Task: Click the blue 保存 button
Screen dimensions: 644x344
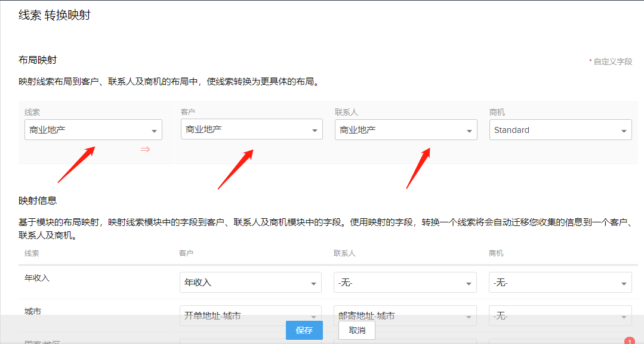Action: coord(304,330)
